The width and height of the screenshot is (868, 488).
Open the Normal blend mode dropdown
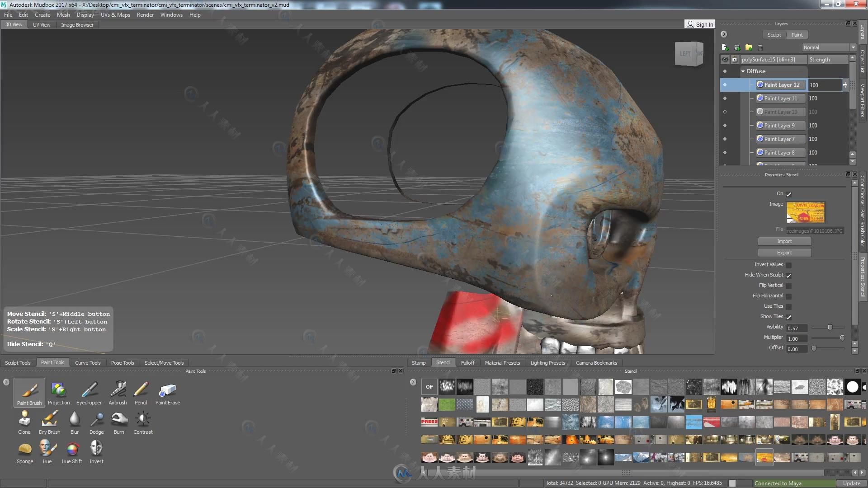pyautogui.click(x=829, y=47)
